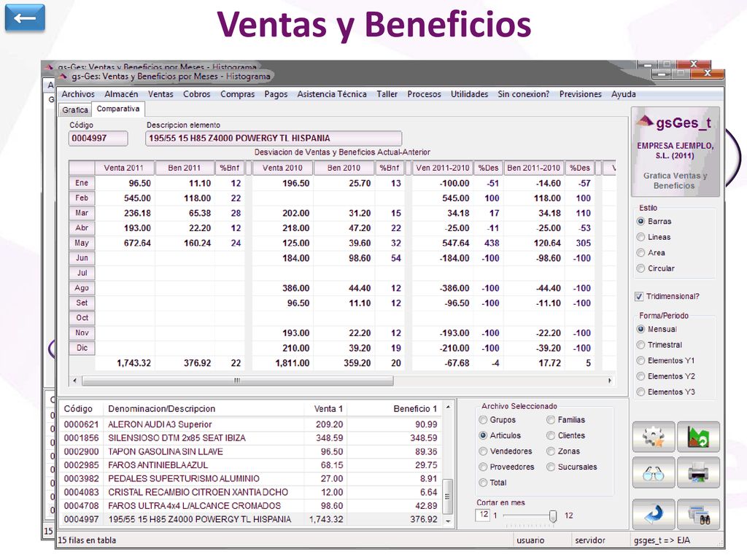Screen dimensions: 747x560
Task: Open the Ventas menu
Action: [160, 94]
